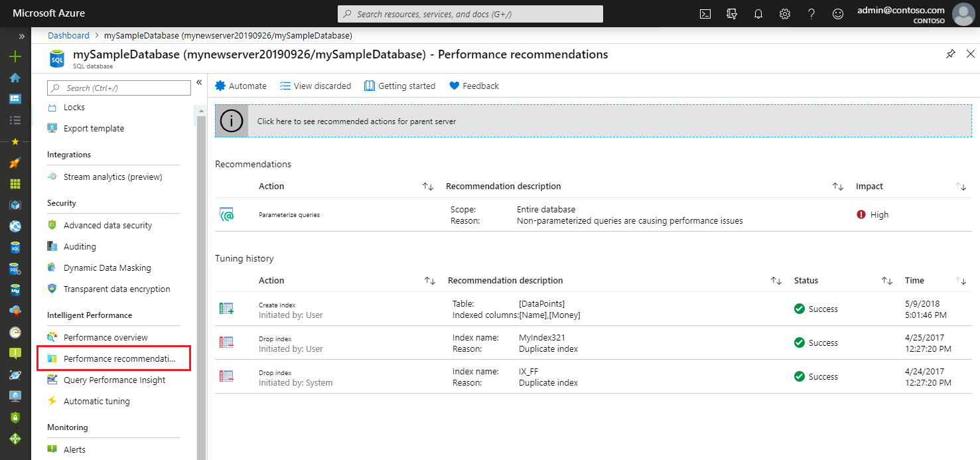Viewport: 980px width, 460px height.
Task: Go to Home via the house icon
Action: [15, 78]
